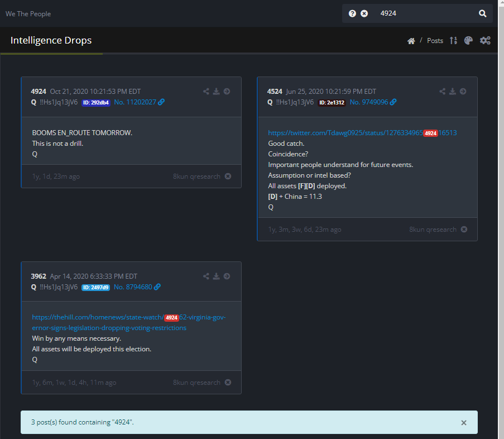The height and width of the screenshot is (439, 504).
Task: Click timestamp Oct 21, 2020 10:21:53 PM EDT
Action: tap(95, 92)
